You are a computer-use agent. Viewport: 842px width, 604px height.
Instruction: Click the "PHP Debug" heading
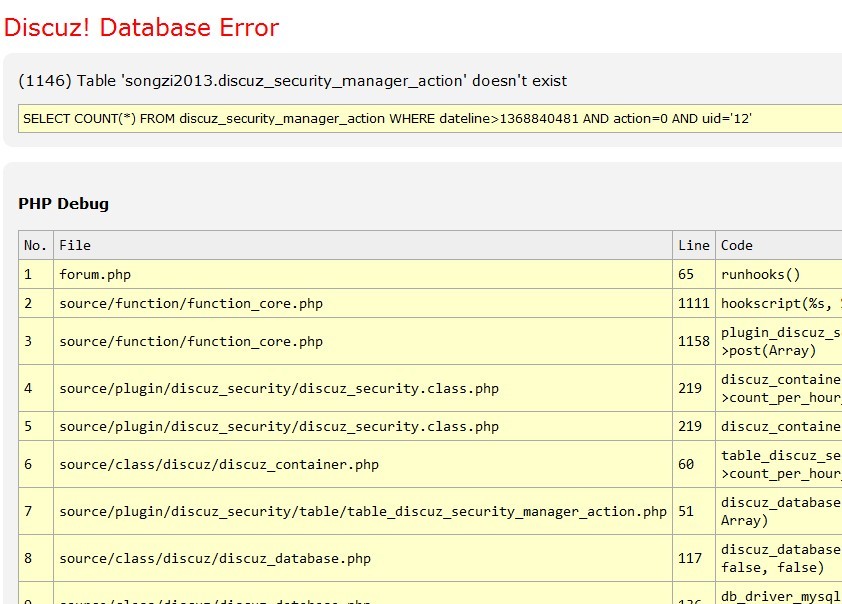[63, 203]
